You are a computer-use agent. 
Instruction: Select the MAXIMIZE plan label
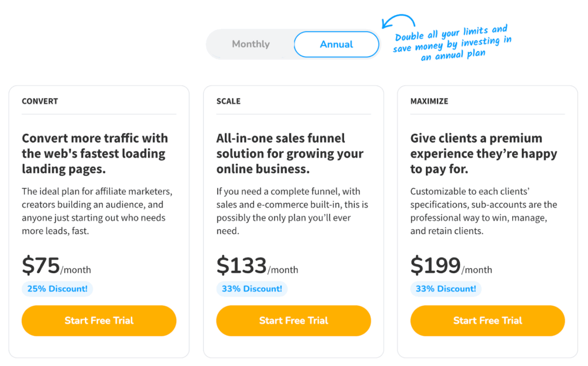[430, 101]
